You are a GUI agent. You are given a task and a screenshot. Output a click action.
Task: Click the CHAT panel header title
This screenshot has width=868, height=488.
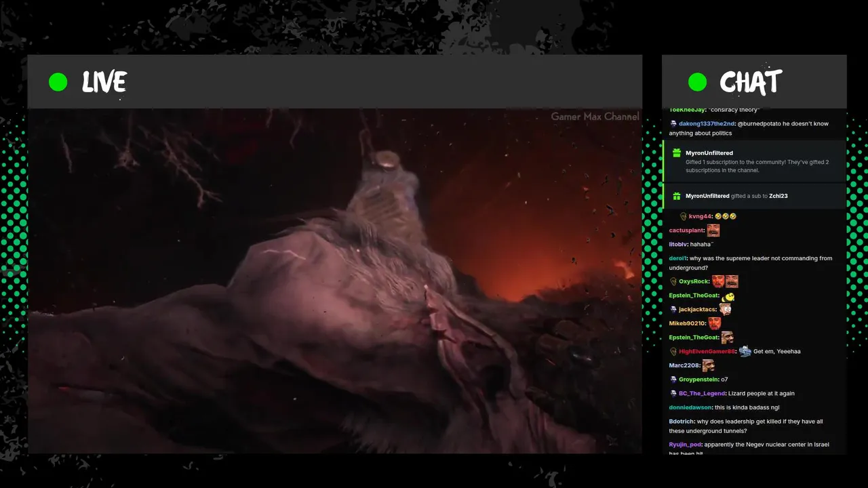coord(751,83)
